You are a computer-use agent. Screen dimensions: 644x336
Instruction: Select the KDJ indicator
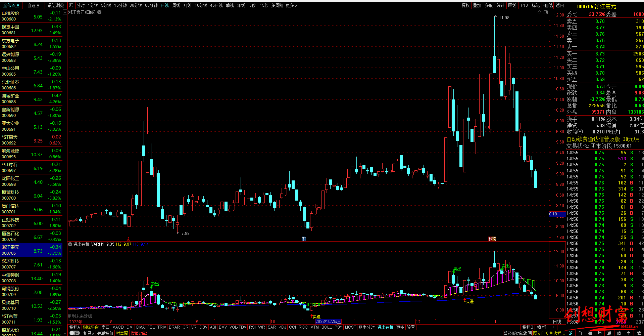click(282, 327)
